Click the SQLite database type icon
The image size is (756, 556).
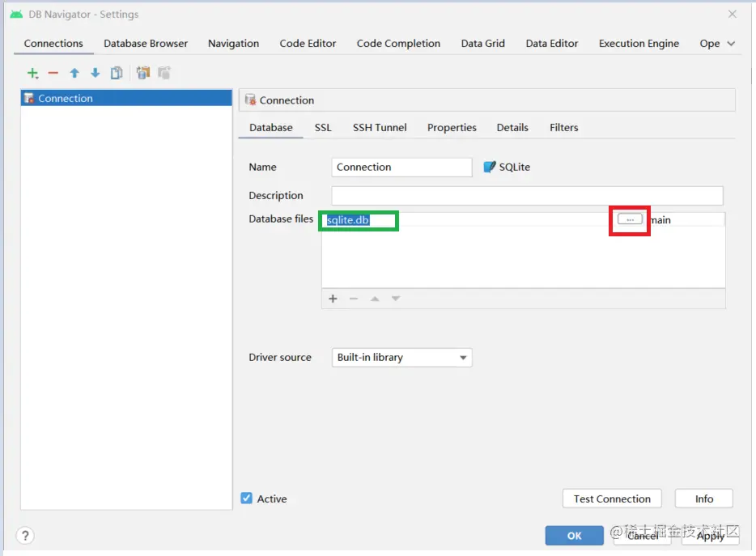(490, 167)
